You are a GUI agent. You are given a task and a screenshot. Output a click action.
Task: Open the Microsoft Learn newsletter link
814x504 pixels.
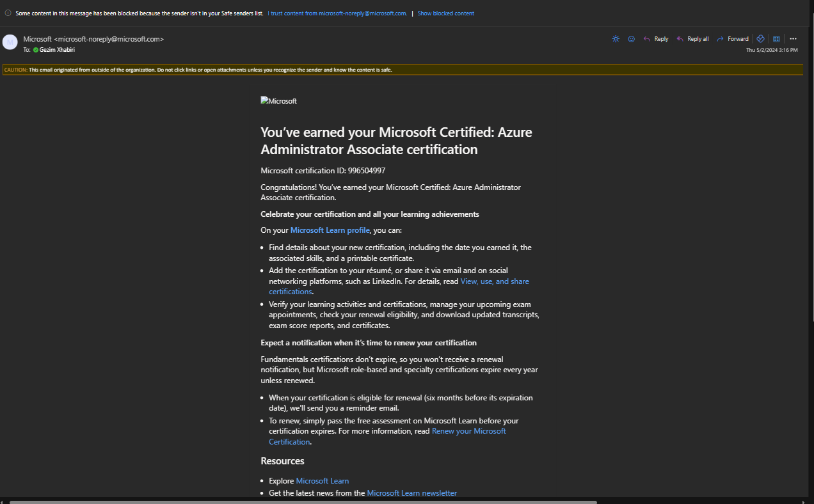(412, 493)
